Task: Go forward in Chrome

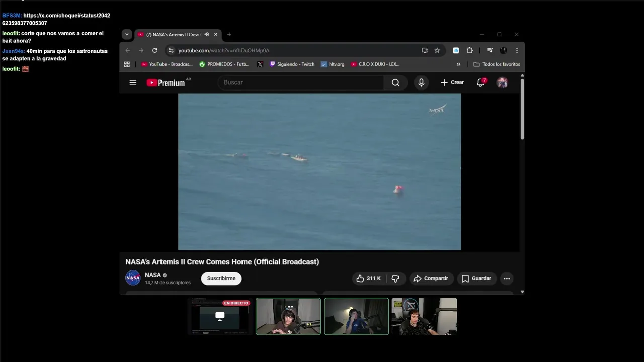Action: click(x=141, y=50)
